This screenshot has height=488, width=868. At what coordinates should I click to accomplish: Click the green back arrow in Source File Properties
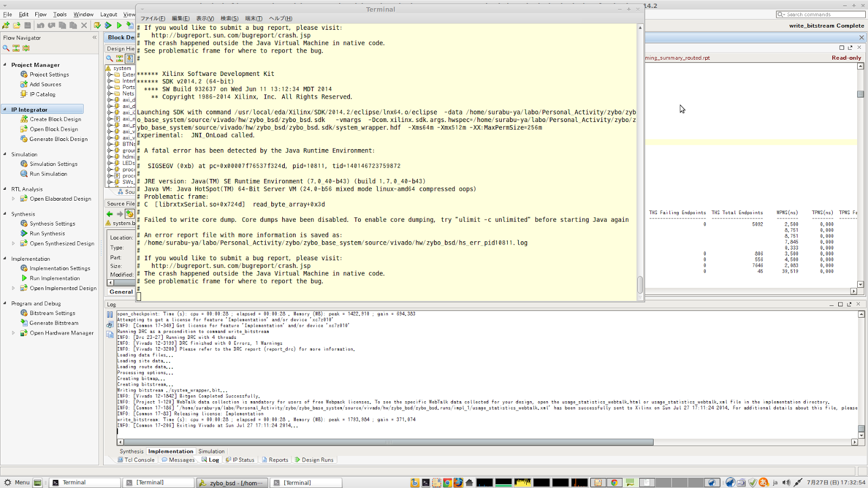point(110,214)
